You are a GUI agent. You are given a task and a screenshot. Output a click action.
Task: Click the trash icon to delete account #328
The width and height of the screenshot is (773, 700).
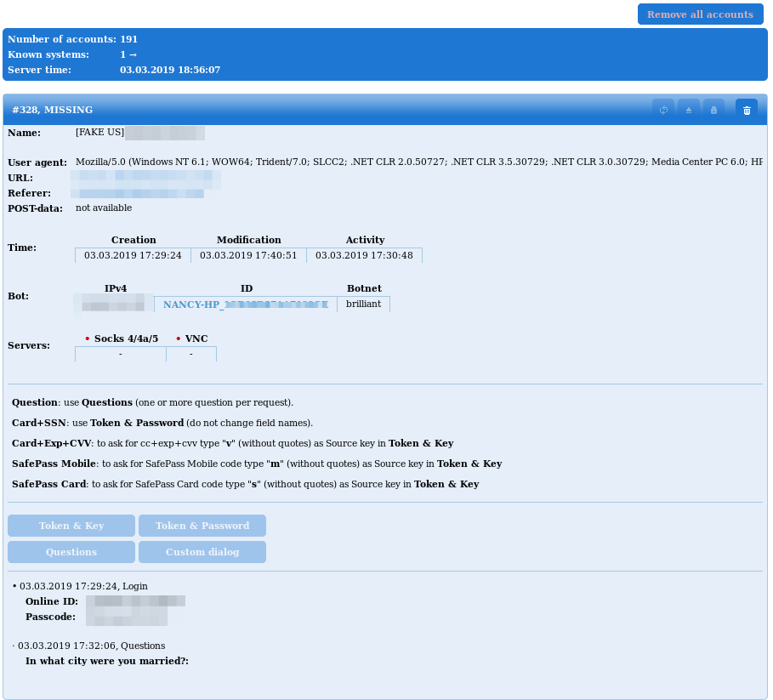(746, 110)
